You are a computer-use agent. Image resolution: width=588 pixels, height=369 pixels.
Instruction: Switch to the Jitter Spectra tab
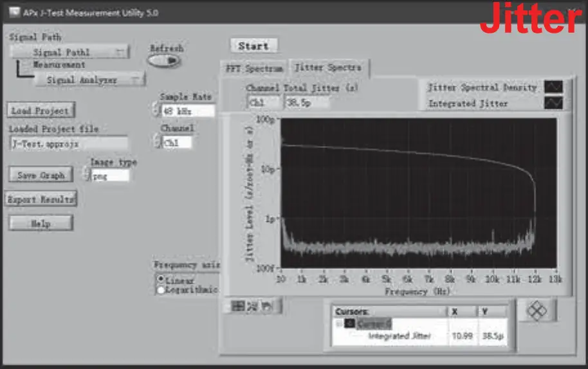pos(328,67)
